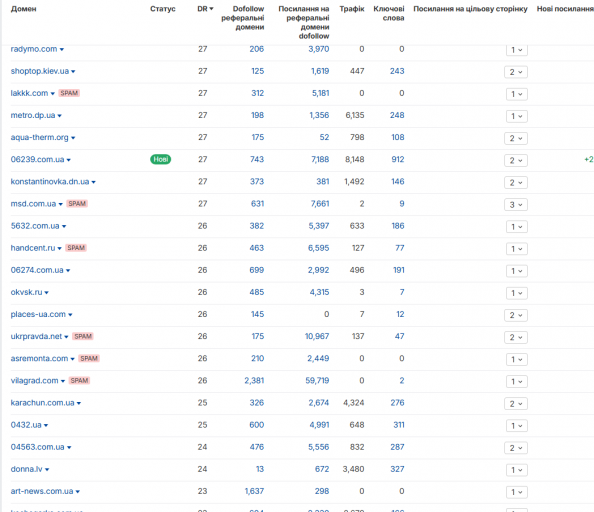Image resolution: width=594 pixels, height=512 pixels.
Task: Open keywords count 248 for metro.dp.ua
Action: (x=397, y=116)
